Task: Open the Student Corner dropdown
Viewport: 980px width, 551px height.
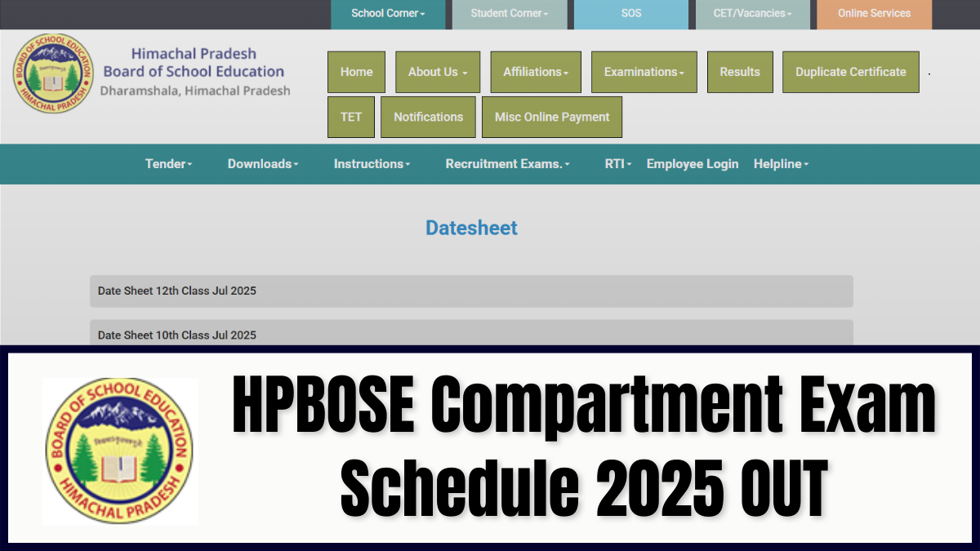Action: pyautogui.click(x=509, y=14)
